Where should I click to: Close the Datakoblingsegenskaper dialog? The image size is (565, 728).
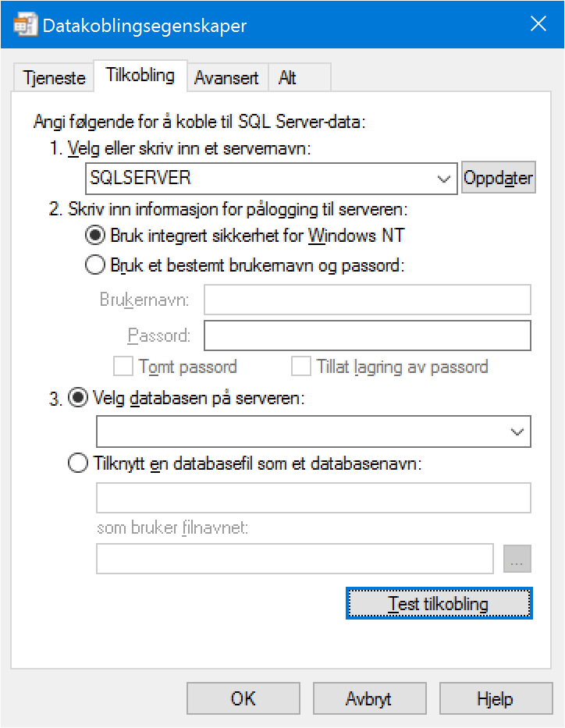538,24
